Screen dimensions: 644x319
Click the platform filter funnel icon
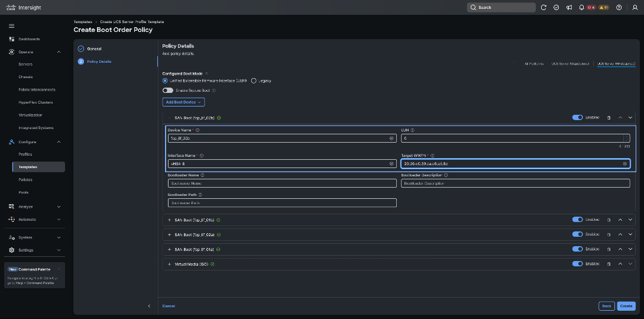pyautogui.click(x=514, y=64)
